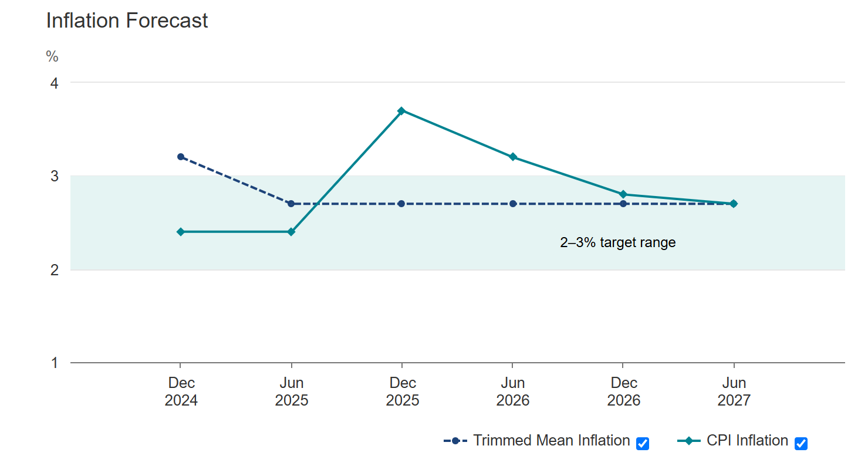Click the Jun 2027 data point marker
This screenshot has width=868, height=476.
(734, 204)
